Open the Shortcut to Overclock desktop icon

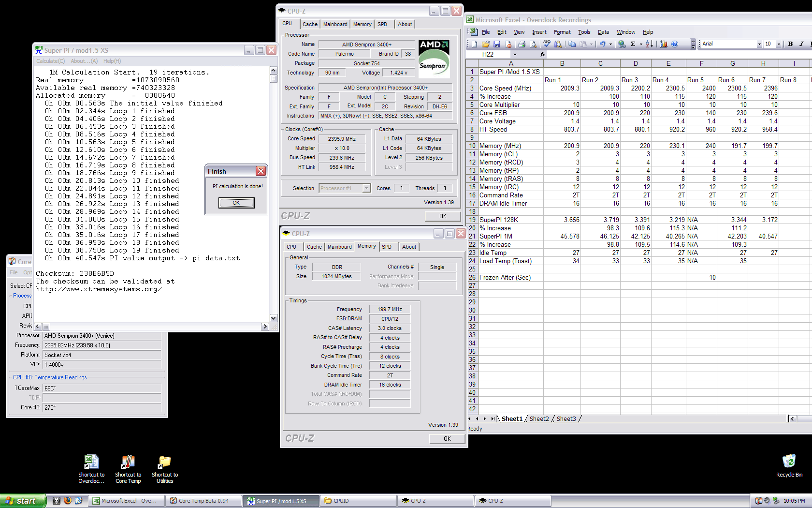click(91, 469)
